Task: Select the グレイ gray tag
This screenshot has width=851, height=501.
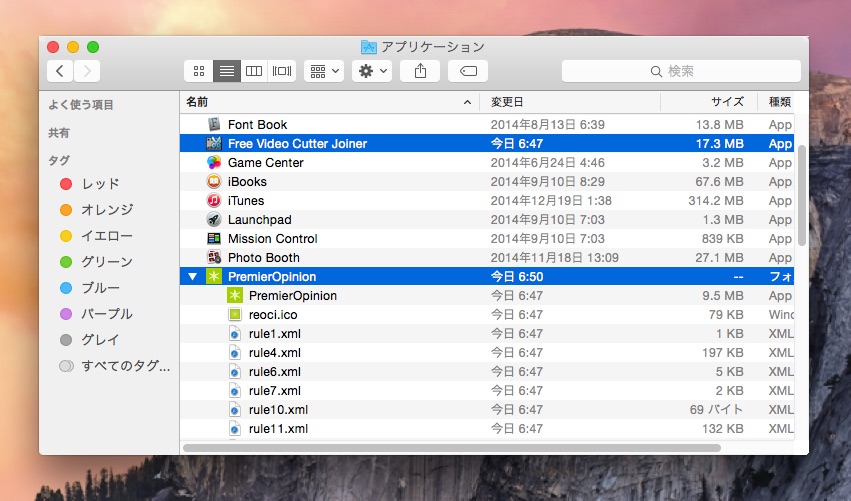Action: (x=90, y=340)
